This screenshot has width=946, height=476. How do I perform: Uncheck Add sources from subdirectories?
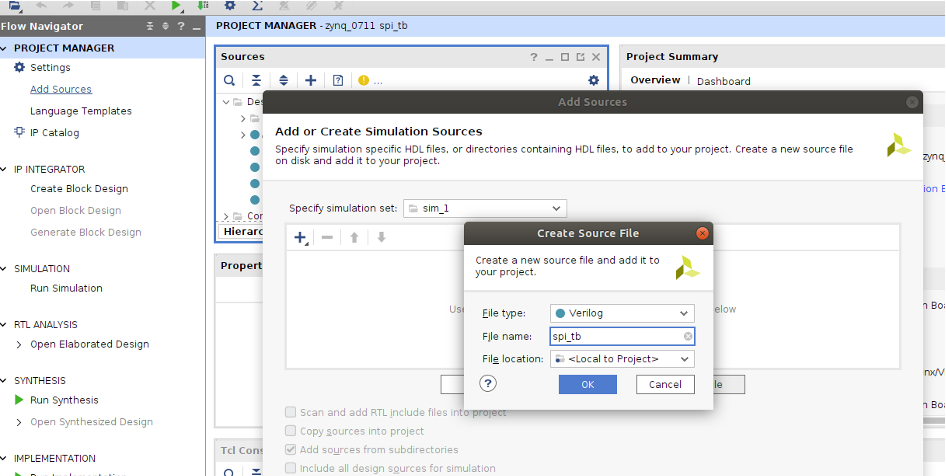tap(291, 450)
